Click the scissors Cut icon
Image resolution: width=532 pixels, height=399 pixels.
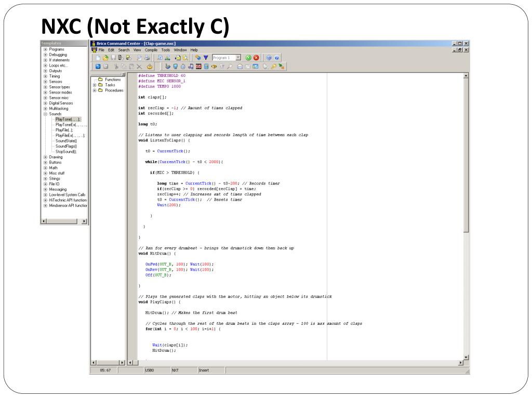click(116, 66)
